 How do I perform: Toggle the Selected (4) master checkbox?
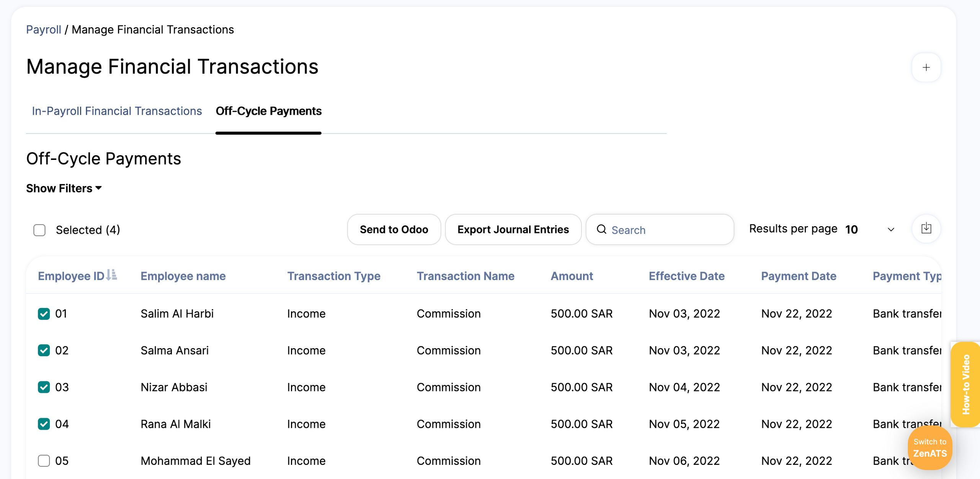(39, 230)
